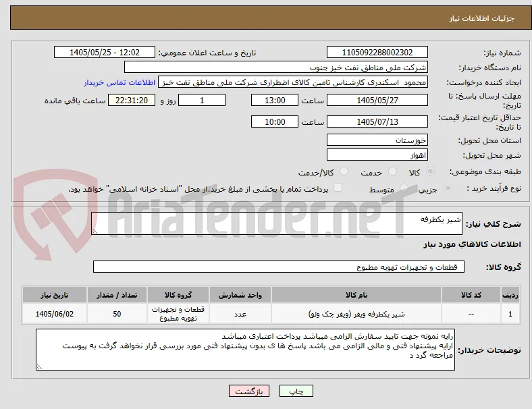Click the item name شیر یکطرفه ویفر cell
532x409 pixels.
point(356,314)
